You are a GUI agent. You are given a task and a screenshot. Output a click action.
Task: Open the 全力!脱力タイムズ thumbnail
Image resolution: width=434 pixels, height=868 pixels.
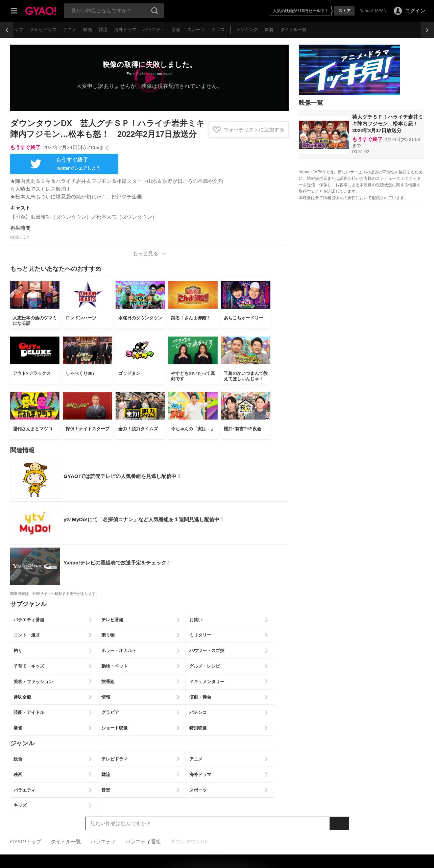(140, 406)
